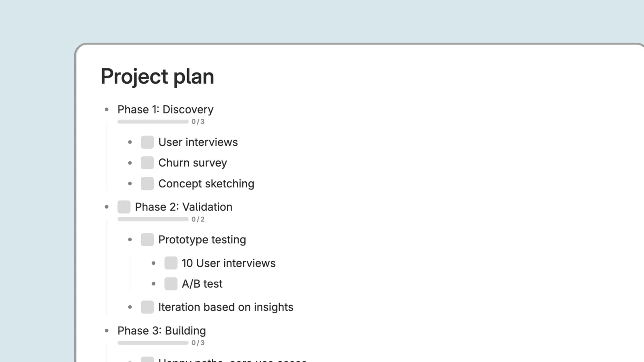This screenshot has height=362, width=644.
Task: Check the 10 User interviews checkbox
Action: point(171,263)
